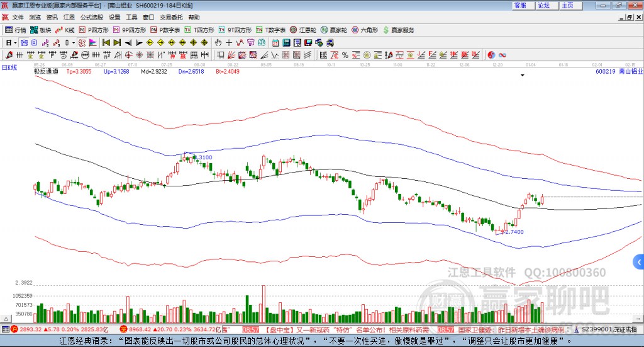Select the hand pan tool
The height and width of the screenshot is (347, 644).
click(218, 43)
